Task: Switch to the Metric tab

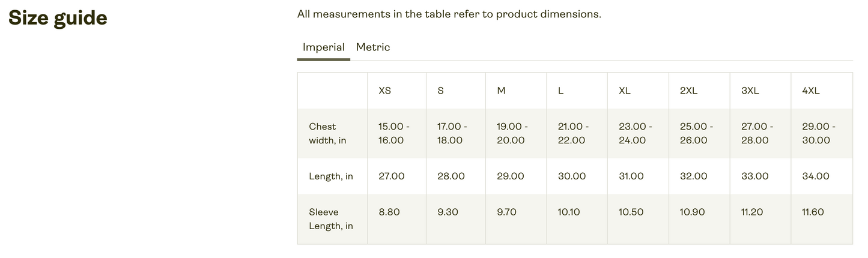Action: 372,47
